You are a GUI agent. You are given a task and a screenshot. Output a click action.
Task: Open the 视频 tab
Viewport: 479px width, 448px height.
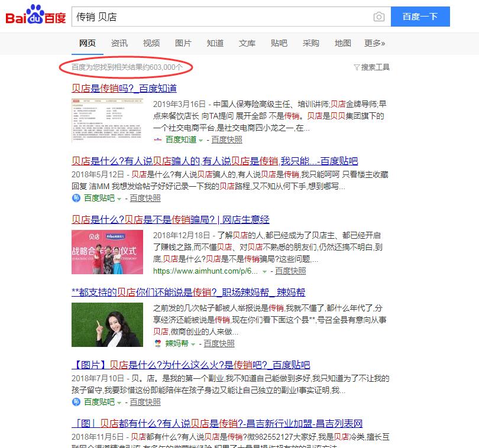(x=151, y=43)
